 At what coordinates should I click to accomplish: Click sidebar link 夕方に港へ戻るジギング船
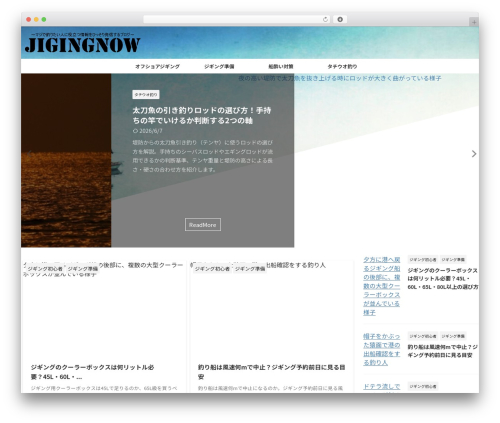382,286
